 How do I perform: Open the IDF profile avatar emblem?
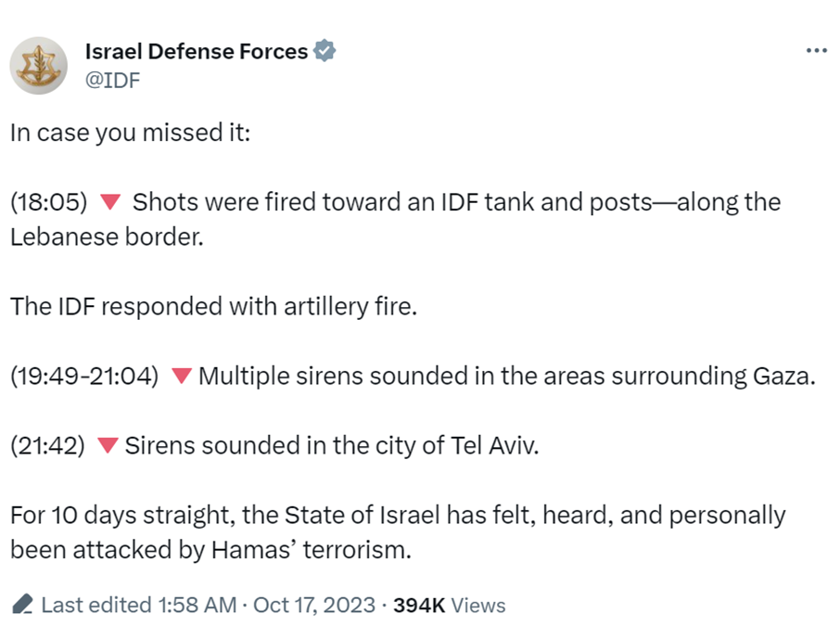tap(39, 66)
